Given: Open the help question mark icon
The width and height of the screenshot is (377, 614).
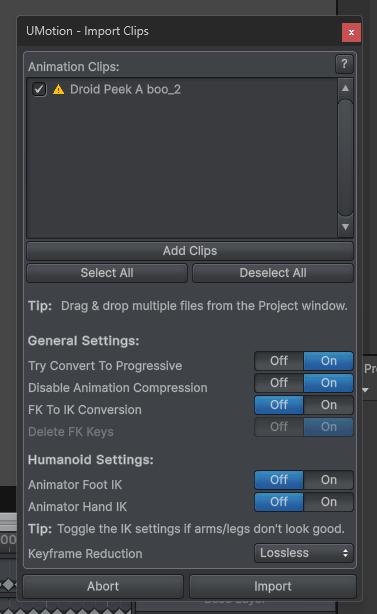Looking at the screenshot, I should [344, 64].
